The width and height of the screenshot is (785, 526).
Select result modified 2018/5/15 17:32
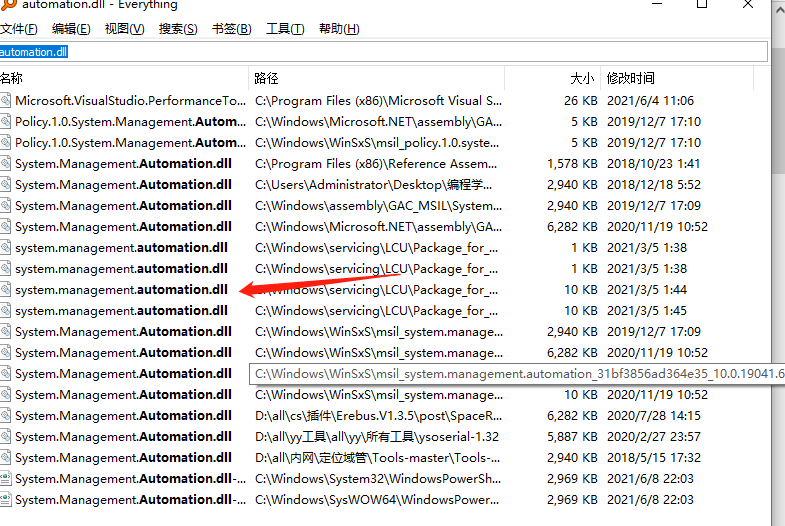pos(384,458)
